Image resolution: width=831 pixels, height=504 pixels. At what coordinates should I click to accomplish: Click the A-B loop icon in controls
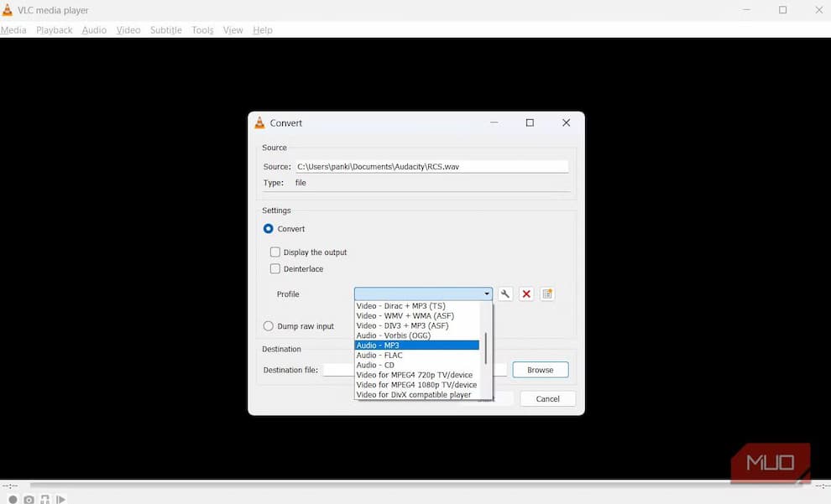[x=45, y=499]
